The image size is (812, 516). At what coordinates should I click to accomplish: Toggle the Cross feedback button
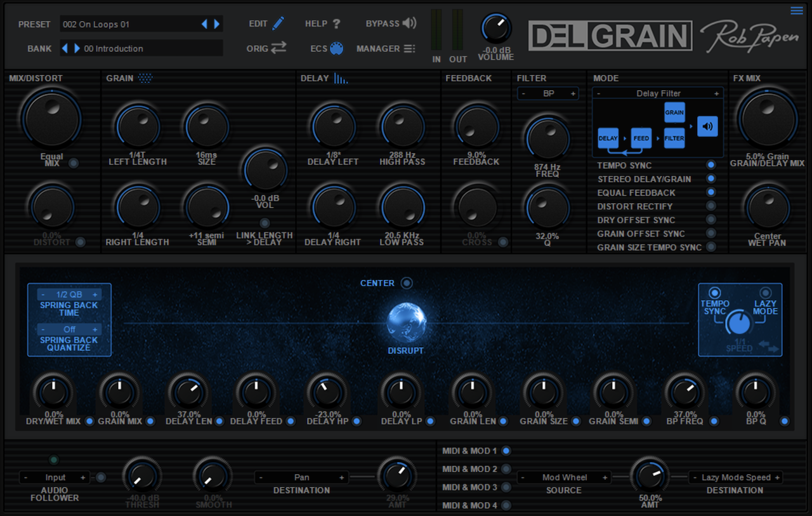[503, 242]
